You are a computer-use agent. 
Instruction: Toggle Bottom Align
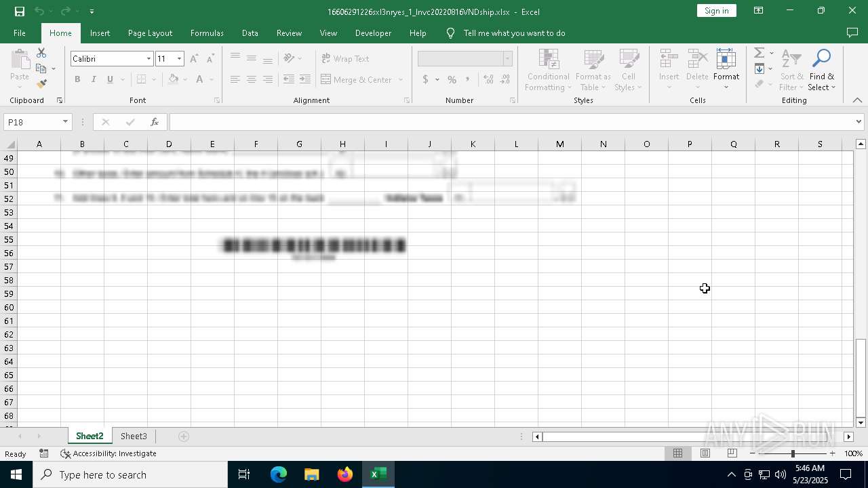[x=267, y=58]
